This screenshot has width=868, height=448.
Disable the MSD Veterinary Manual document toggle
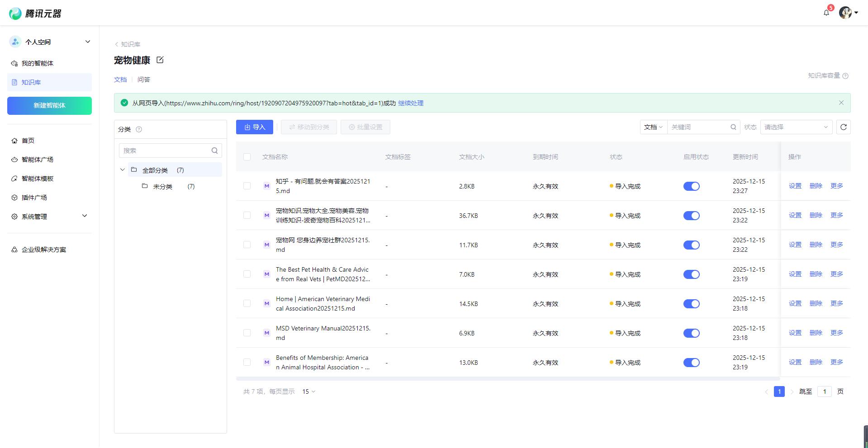coord(691,333)
